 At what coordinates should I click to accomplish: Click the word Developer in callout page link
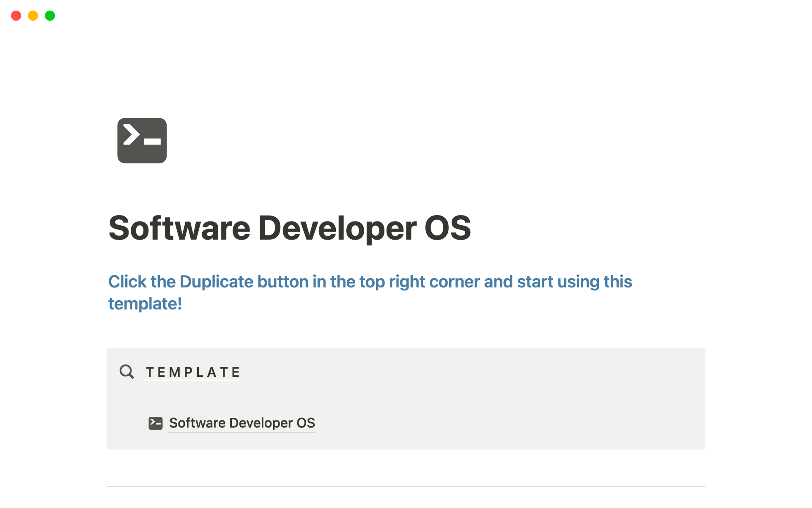[x=261, y=423]
